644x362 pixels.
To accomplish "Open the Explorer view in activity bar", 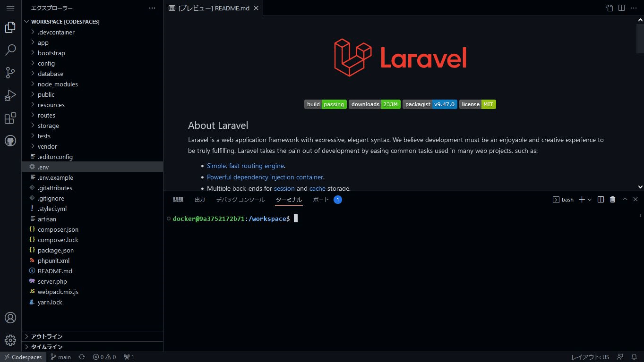I will point(10,27).
